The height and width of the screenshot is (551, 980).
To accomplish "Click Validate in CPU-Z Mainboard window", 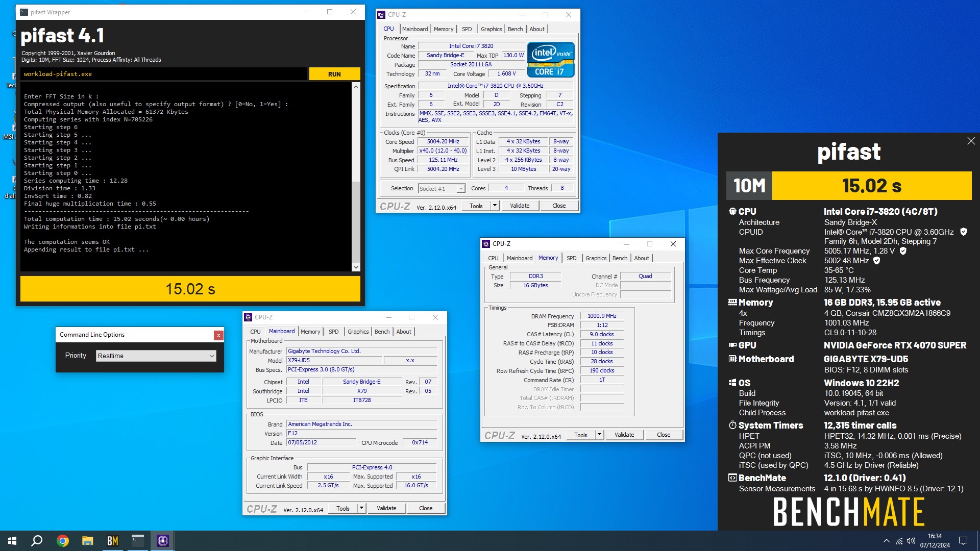I will click(386, 508).
